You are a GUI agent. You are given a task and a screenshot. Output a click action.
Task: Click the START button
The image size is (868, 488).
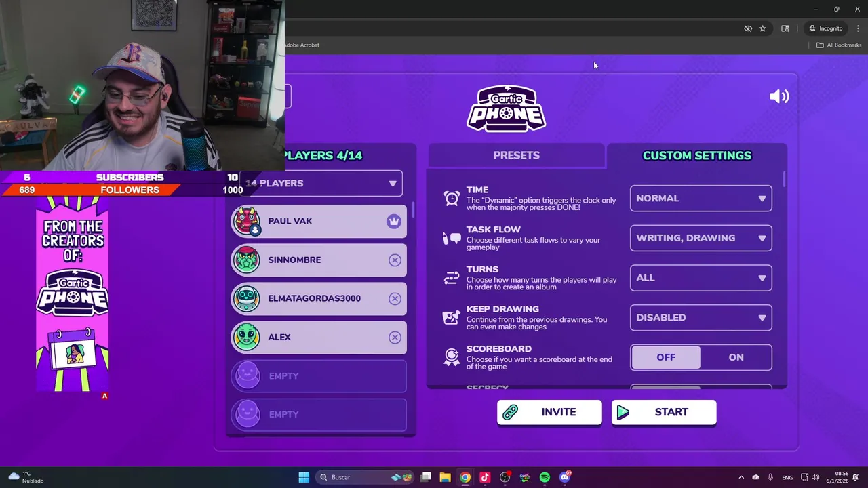coord(664,412)
